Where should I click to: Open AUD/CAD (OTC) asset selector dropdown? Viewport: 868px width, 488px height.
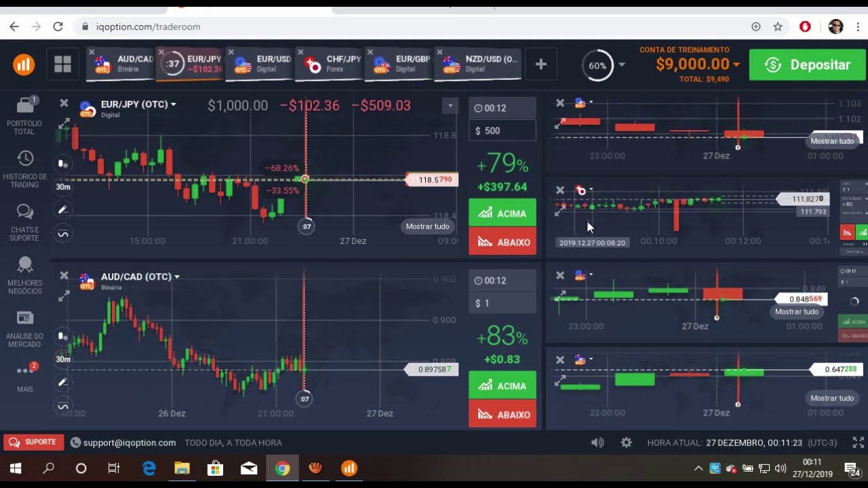point(140,277)
